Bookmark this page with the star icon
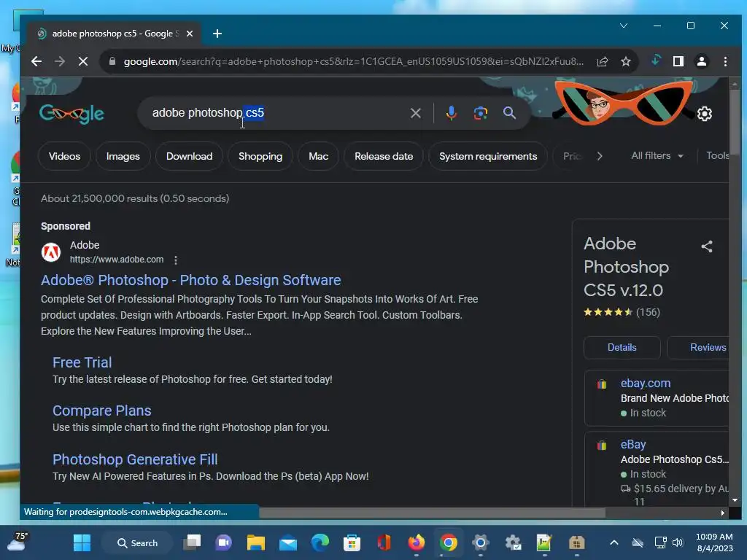747x560 pixels. 625,61
